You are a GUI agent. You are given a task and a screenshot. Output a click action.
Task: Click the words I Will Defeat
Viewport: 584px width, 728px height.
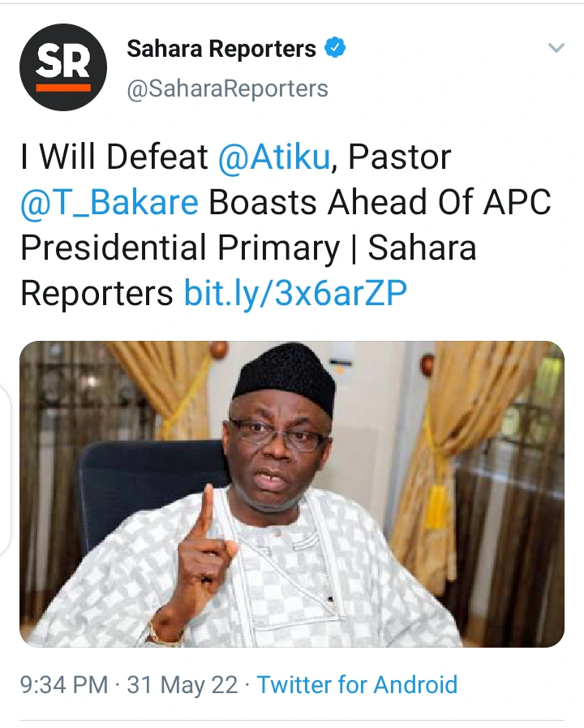click(x=115, y=157)
